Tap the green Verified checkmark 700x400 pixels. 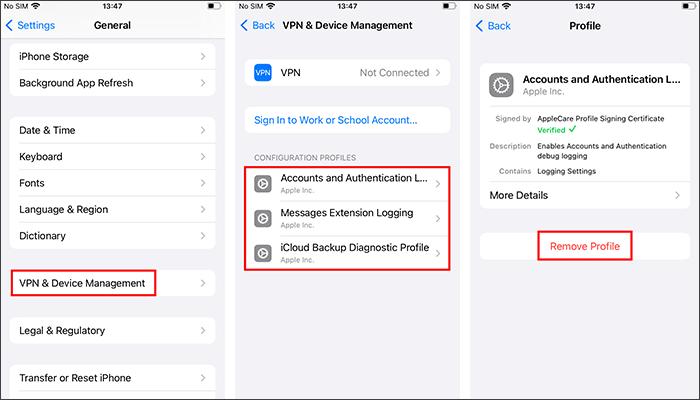573,129
